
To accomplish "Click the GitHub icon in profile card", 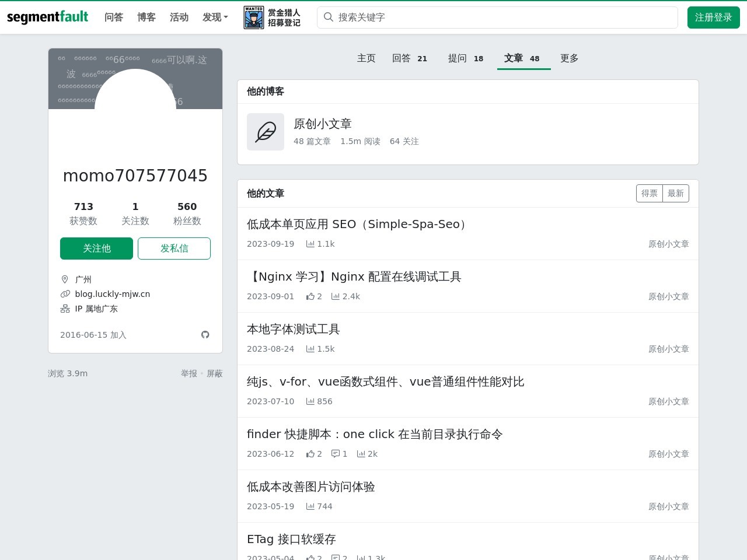I will tap(205, 335).
